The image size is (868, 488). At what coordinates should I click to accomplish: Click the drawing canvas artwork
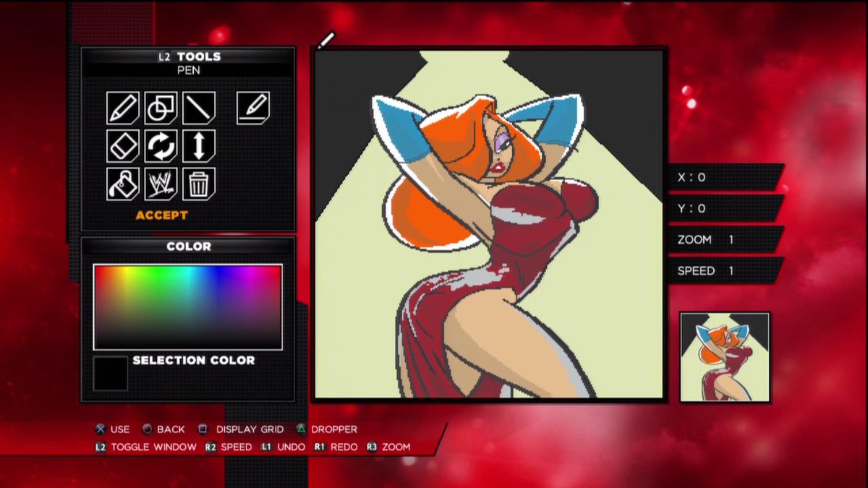pos(489,223)
